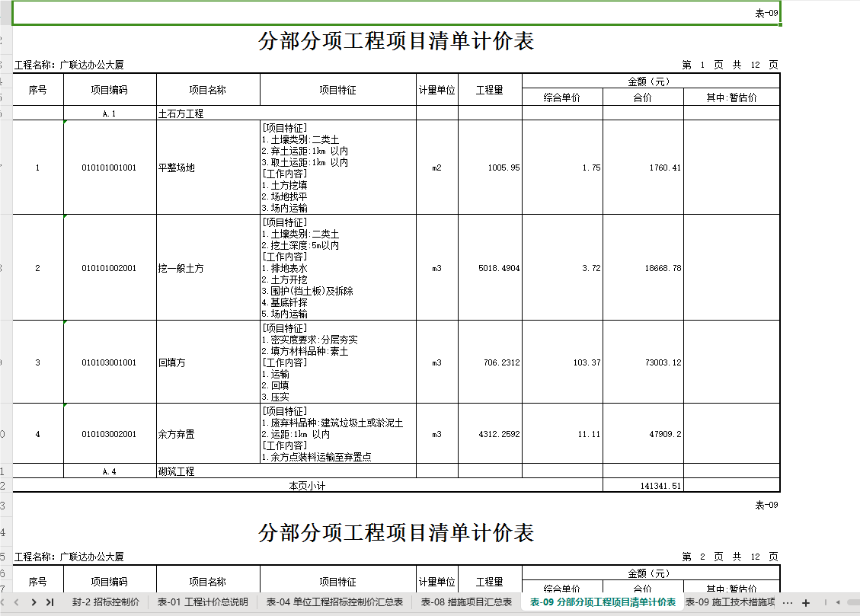Select quantity cell 1005.95
This screenshot has height=616, width=860.
click(x=491, y=168)
